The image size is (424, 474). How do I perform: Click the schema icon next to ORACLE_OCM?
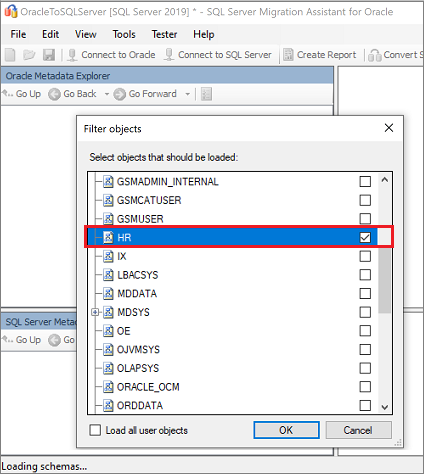click(x=108, y=387)
